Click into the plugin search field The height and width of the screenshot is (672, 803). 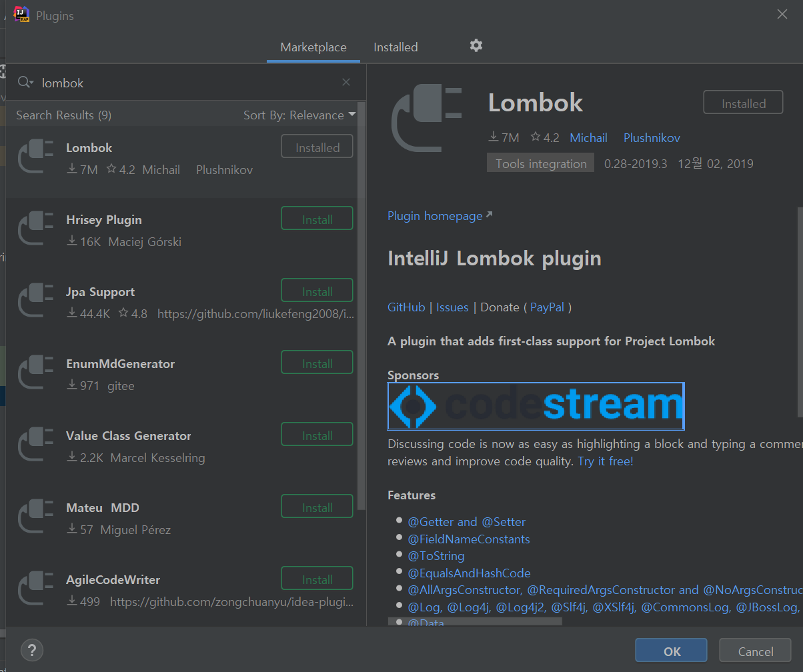[x=187, y=83]
